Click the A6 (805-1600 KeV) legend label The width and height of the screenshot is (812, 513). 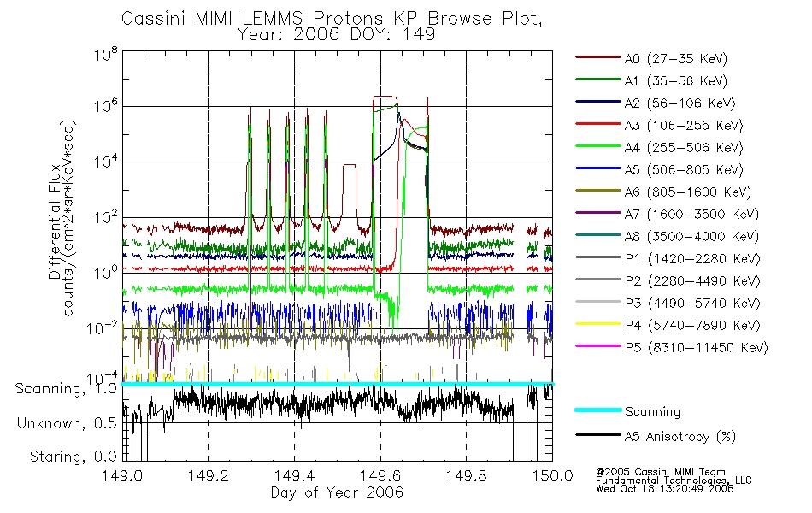click(688, 192)
